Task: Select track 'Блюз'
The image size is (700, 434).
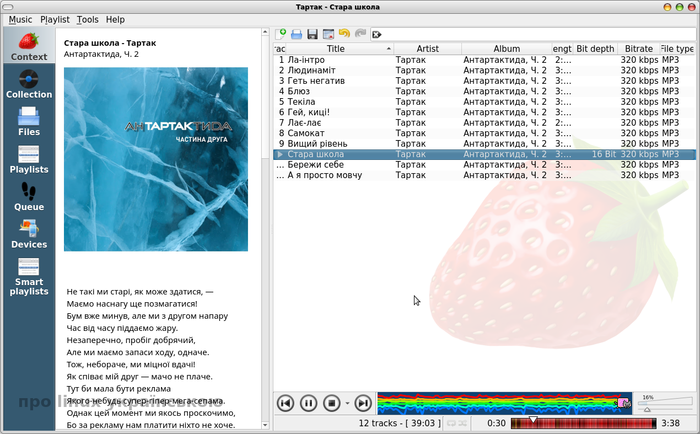Action: point(484,91)
